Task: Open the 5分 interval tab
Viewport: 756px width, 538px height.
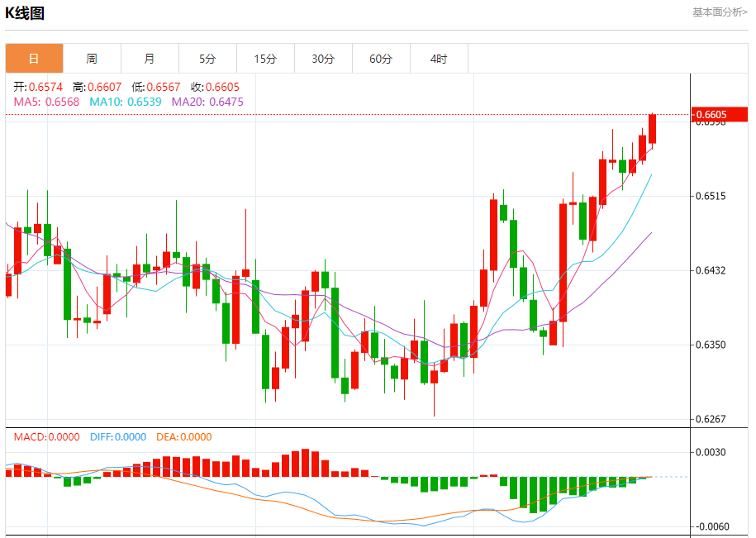Action: pyautogui.click(x=208, y=59)
